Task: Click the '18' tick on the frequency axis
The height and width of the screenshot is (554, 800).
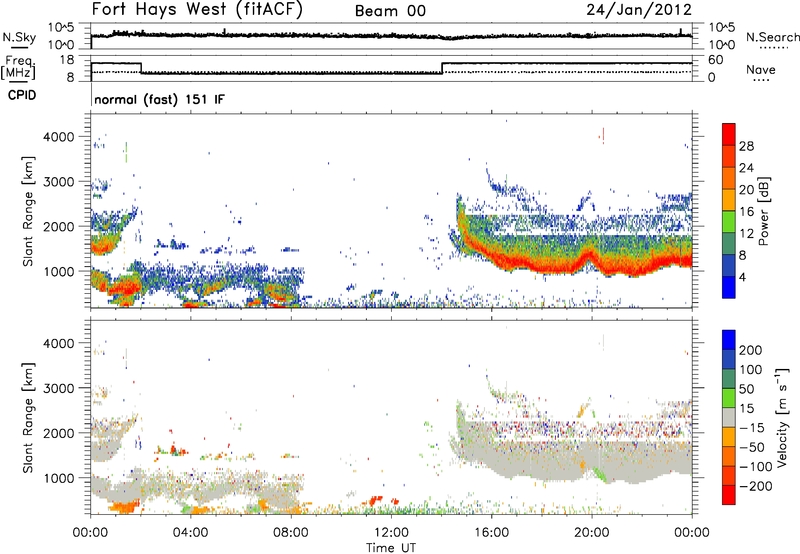Action: tap(67, 60)
